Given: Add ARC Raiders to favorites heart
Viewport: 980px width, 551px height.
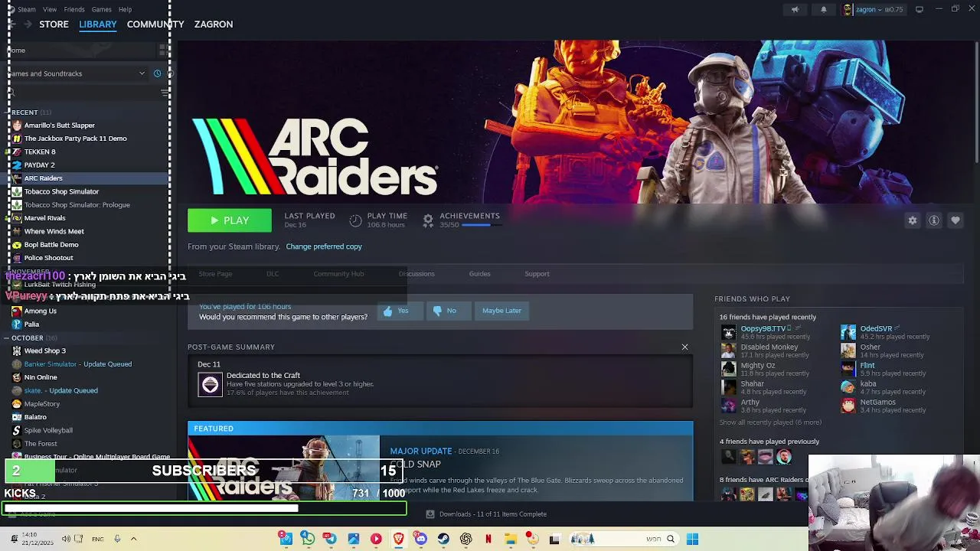Looking at the screenshot, I should pyautogui.click(x=955, y=220).
